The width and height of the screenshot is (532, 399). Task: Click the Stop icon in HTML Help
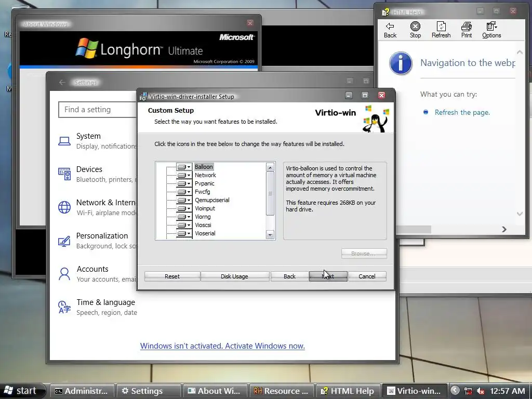pyautogui.click(x=415, y=30)
